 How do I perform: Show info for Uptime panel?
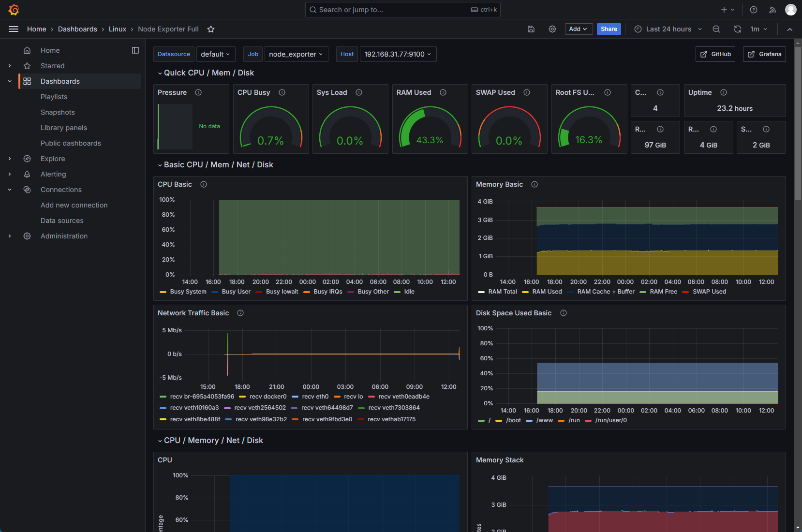724,92
